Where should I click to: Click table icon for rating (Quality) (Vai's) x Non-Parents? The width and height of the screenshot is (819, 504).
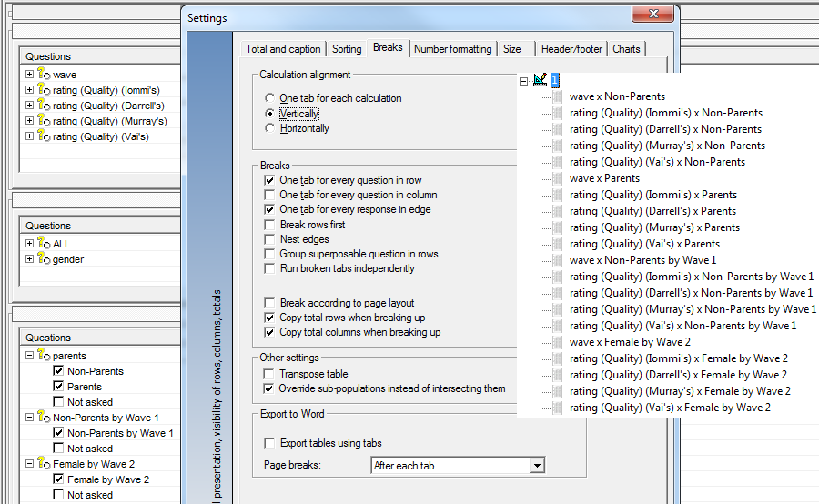pyautogui.click(x=558, y=162)
